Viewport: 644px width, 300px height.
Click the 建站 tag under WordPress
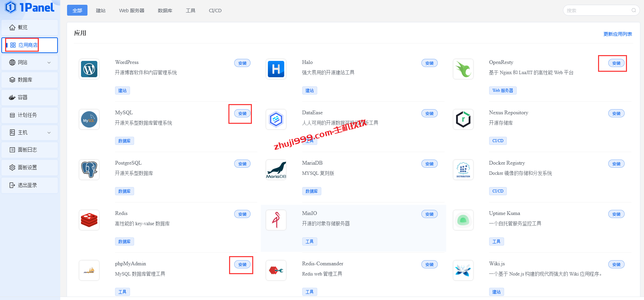pyautogui.click(x=123, y=90)
